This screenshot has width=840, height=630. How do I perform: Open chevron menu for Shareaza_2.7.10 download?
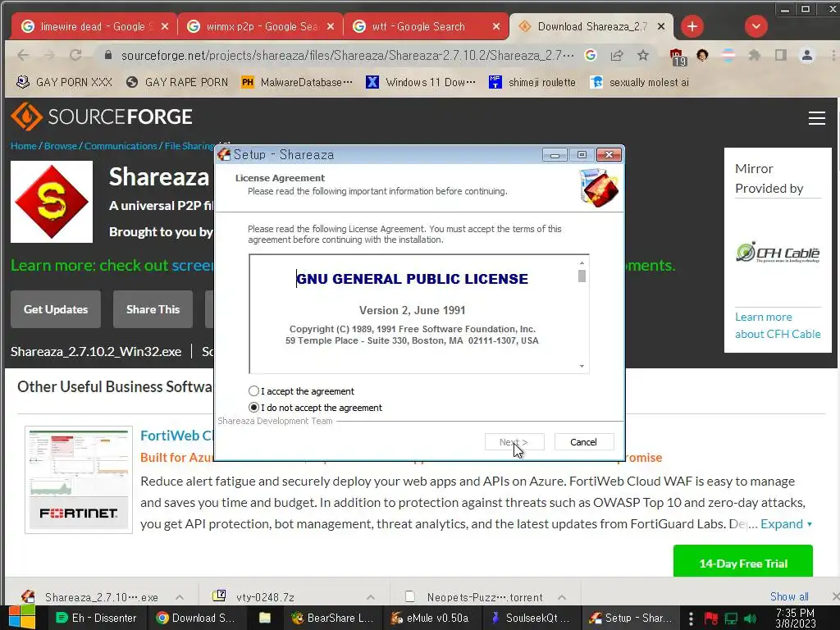coord(180,597)
